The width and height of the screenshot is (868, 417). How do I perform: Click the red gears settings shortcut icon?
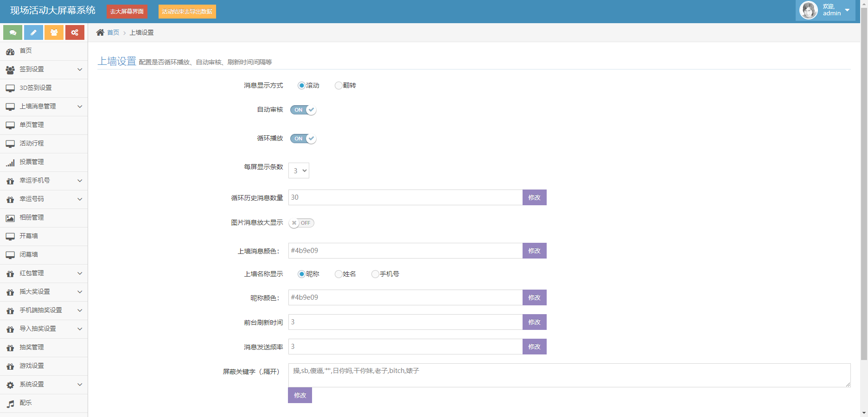pos(75,32)
